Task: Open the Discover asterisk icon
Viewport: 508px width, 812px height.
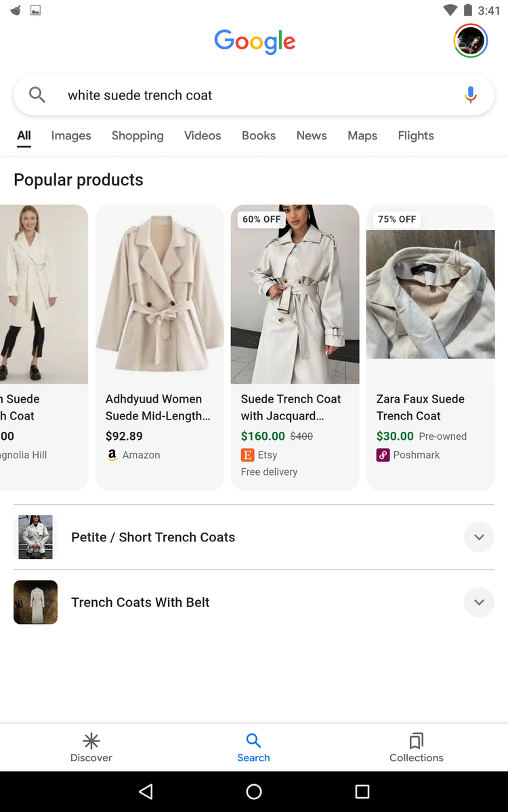Action: [91, 740]
